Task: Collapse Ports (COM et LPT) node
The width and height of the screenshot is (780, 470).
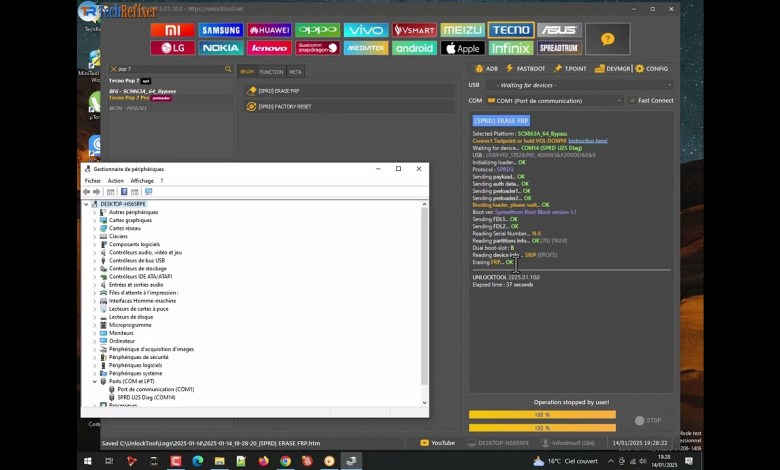Action: [95, 381]
